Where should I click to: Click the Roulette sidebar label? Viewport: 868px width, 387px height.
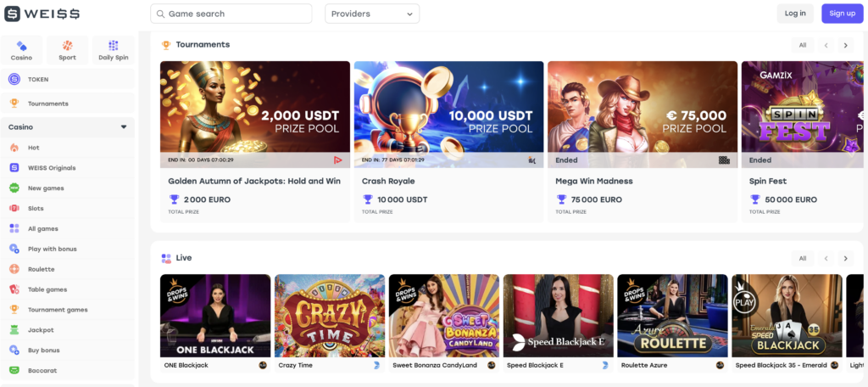pos(42,269)
